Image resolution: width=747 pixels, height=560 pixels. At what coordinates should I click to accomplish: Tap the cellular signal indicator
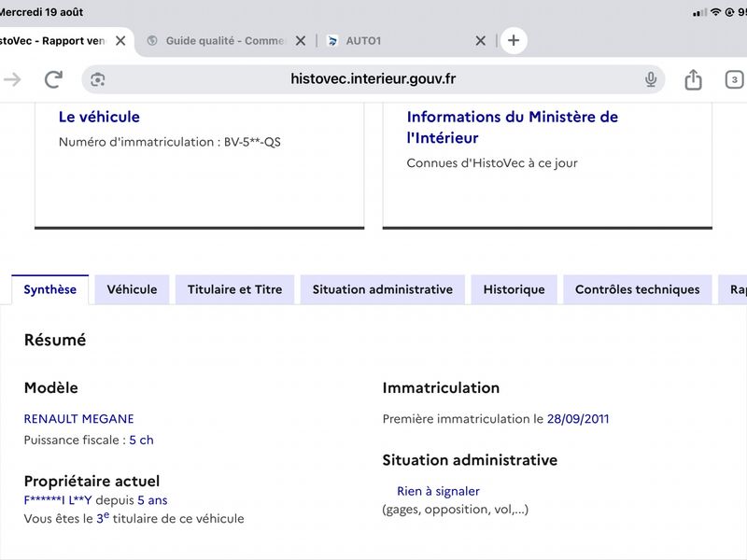[x=699, y=12]
